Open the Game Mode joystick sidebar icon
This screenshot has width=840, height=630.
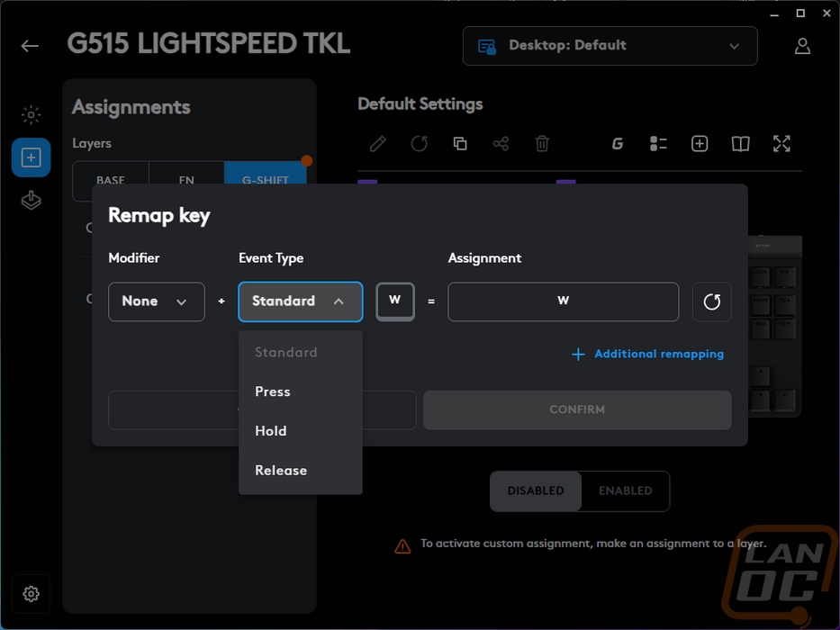pos(32,201)
